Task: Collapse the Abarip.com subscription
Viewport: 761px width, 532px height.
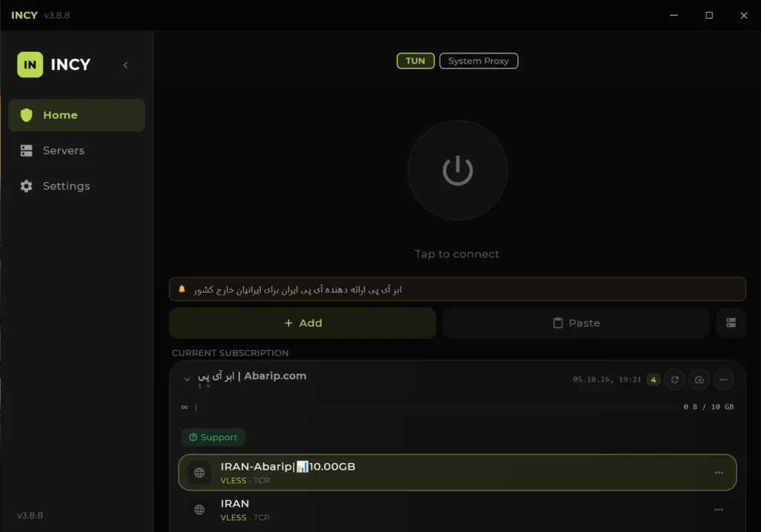Action: coord(187,379)
